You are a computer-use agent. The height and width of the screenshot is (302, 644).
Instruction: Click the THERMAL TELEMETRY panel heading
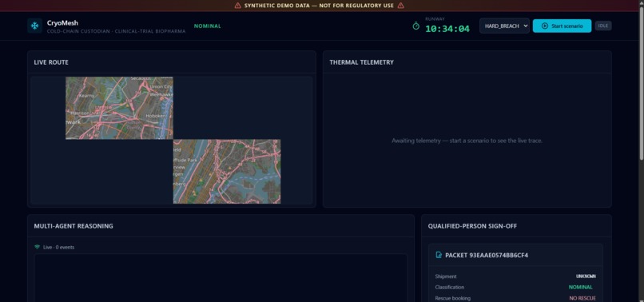click(361, 62)
